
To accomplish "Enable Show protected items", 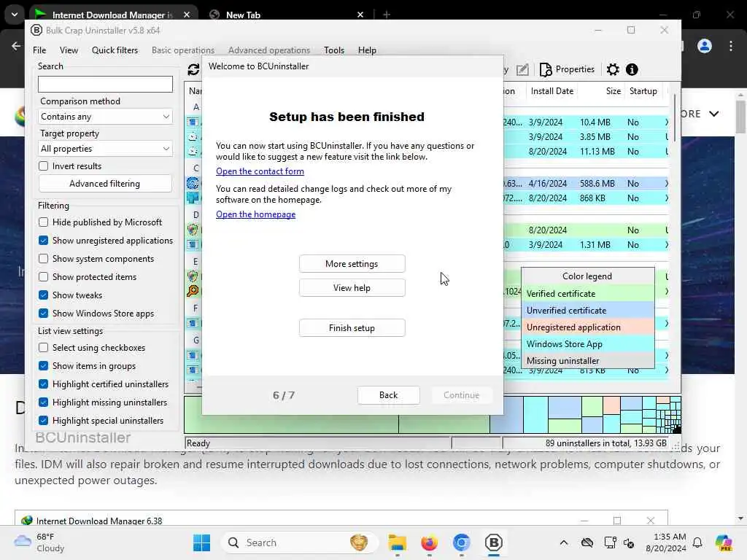I will 43,276.
